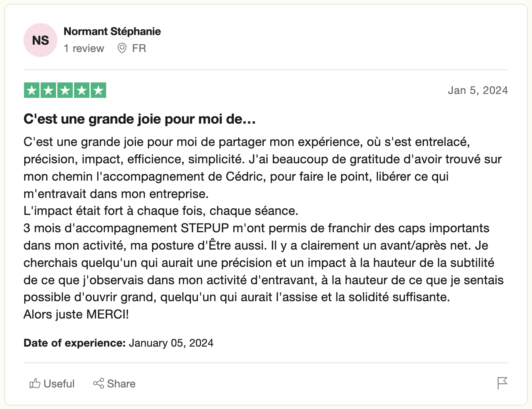Image resolution: width=532 pixels, height=409 pixels.
Task: Click the Share network icon
Action: click(x=99, y=384)
